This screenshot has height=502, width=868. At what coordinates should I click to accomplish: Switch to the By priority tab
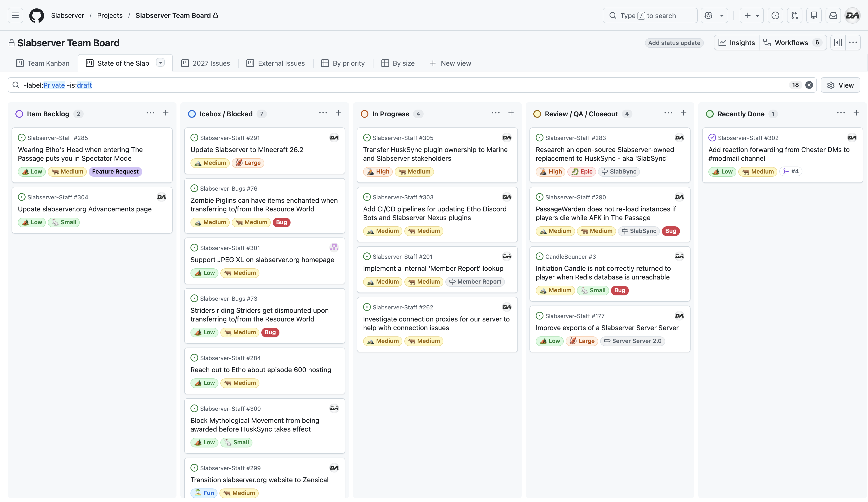343,63
